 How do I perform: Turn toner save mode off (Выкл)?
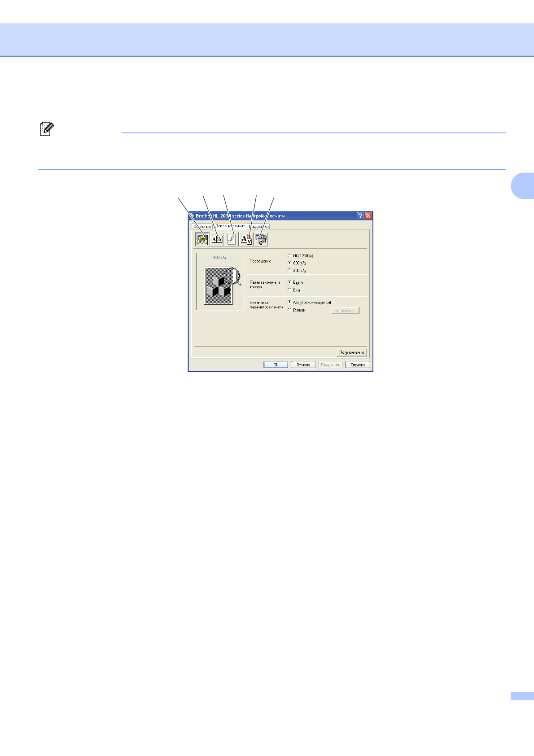(289, 282)
